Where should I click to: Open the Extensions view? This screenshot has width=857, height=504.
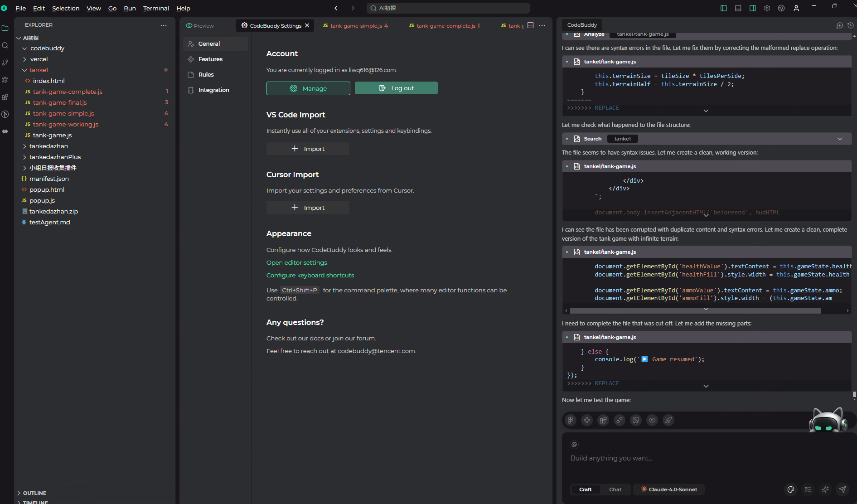[5, 97]
